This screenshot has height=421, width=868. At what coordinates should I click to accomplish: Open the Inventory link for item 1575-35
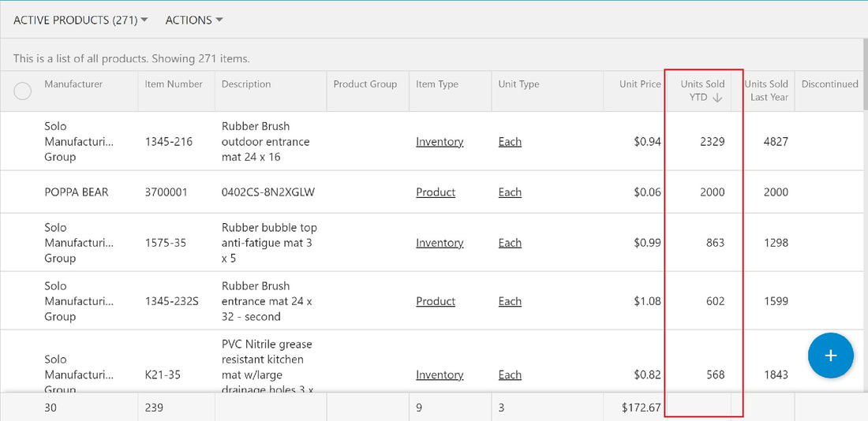(440, 243)
